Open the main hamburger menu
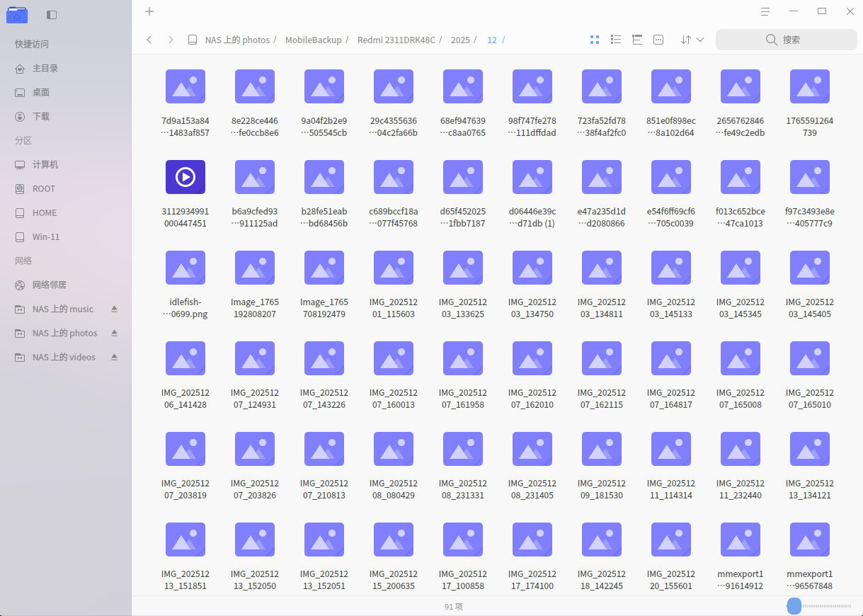The height and width of the screenshot is (616, 863). click(765, 11)
